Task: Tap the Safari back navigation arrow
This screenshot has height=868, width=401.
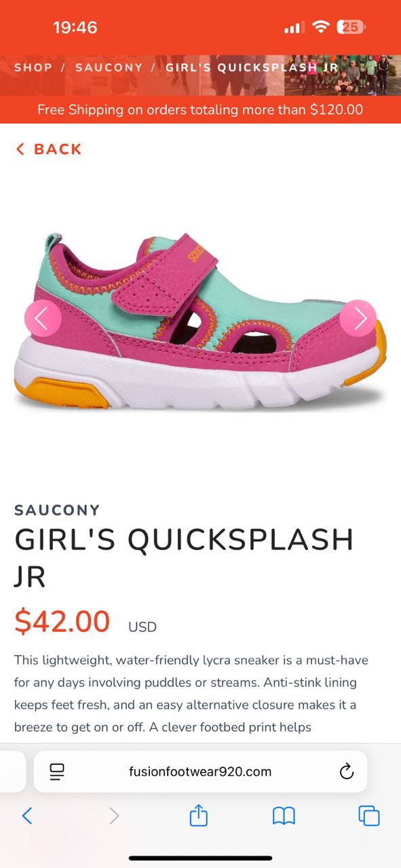Action: [27, 816]
